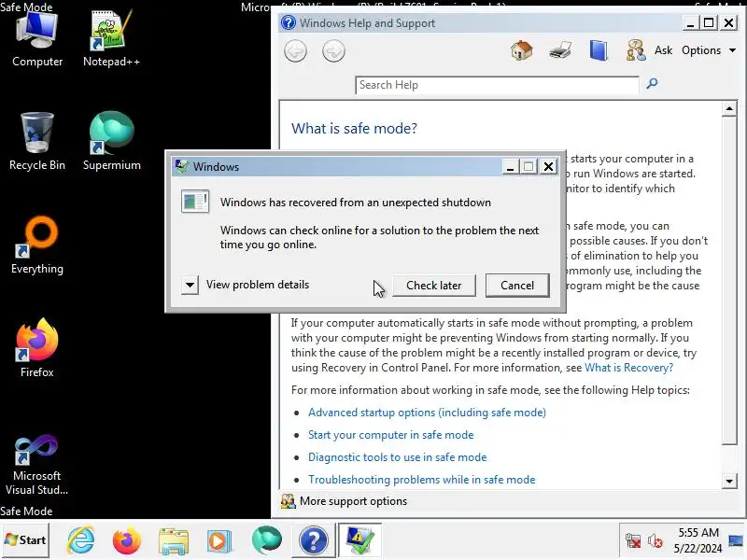Image resolution: width=747 pixels, height=560 pixels.
Task: Open Diagnostic tools to use in safe mode
Action: (398, 457)
